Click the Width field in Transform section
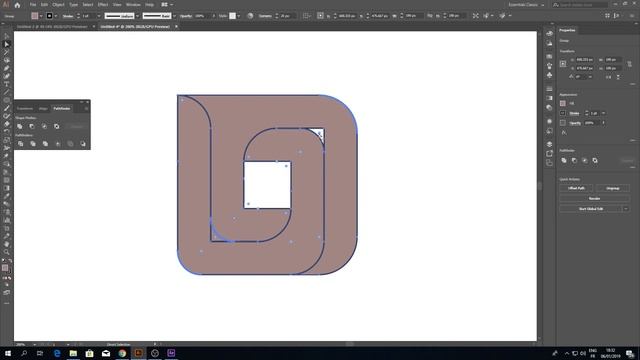The width and height of the screenshot is (640, 360). [613, 60]
